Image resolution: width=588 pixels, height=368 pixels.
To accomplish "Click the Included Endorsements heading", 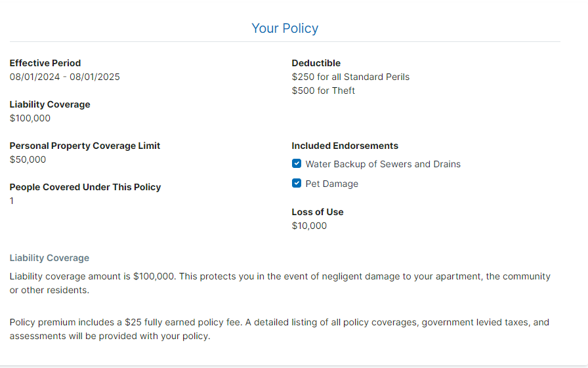I will [x=345, y=146].
